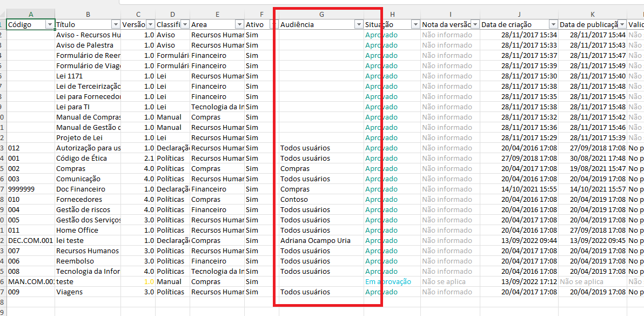Select creation date "13/09/2022 17:12"
644x316 pixels.
pyautogui.click(x=519, y=282)
